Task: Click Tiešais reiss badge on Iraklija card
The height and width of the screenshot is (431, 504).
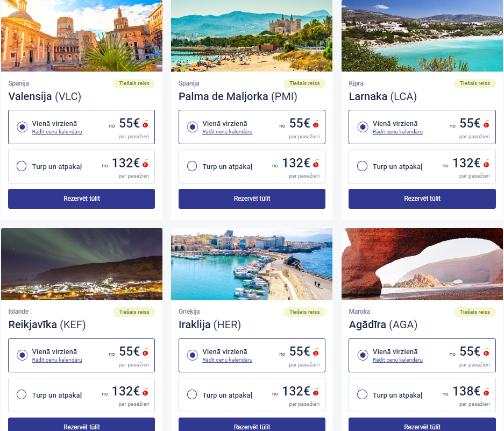Action: click(304, 312)
